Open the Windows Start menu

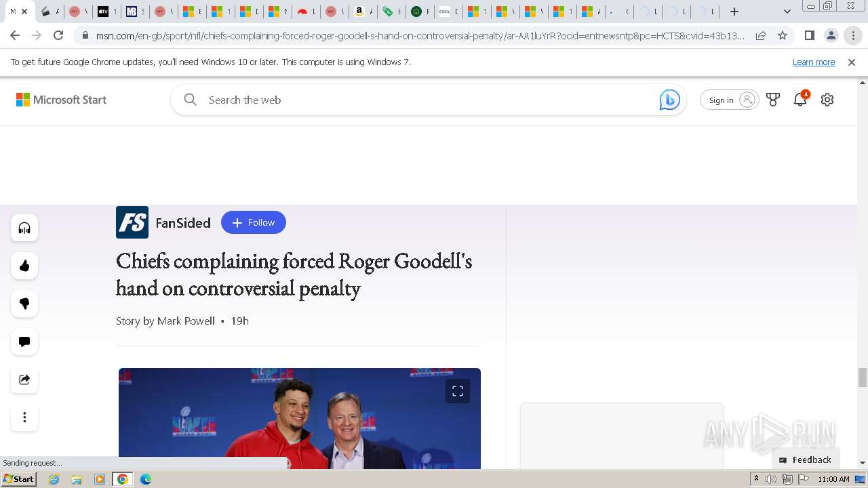pos(18,479)
